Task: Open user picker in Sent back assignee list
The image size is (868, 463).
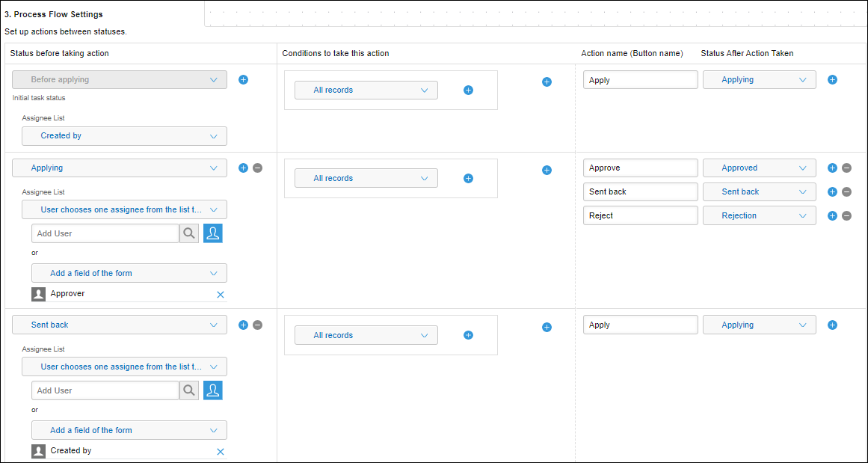Action: 212,390
